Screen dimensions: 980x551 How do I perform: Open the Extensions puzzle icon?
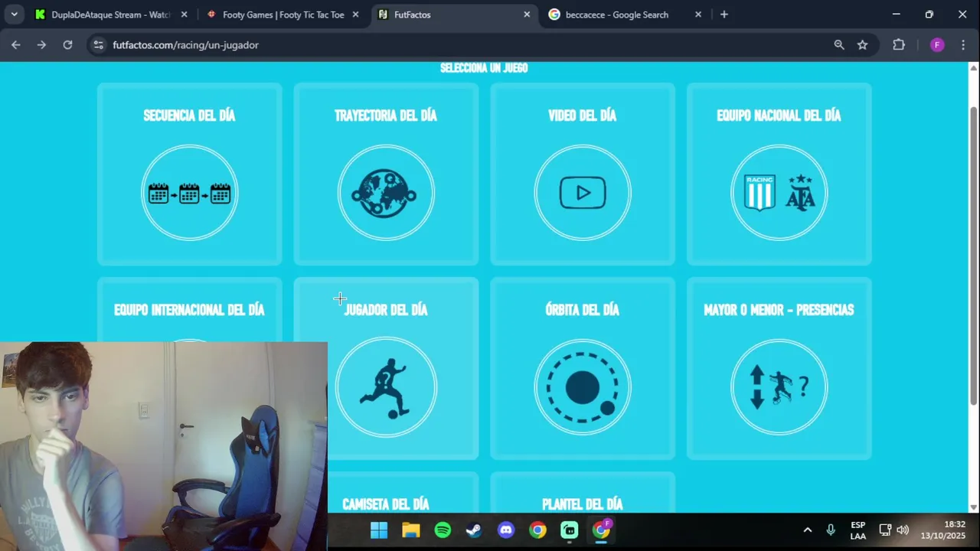tap(899, 45)
